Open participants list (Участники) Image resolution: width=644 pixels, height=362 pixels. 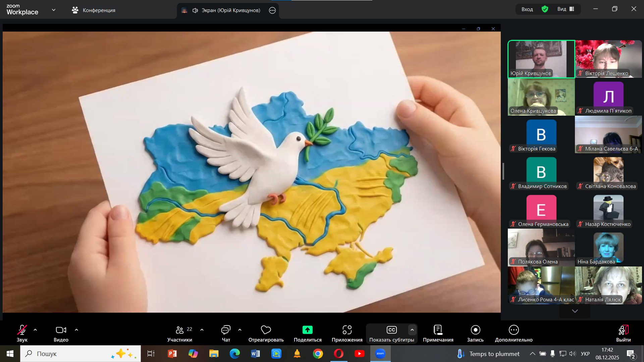[x=180, y=330]
